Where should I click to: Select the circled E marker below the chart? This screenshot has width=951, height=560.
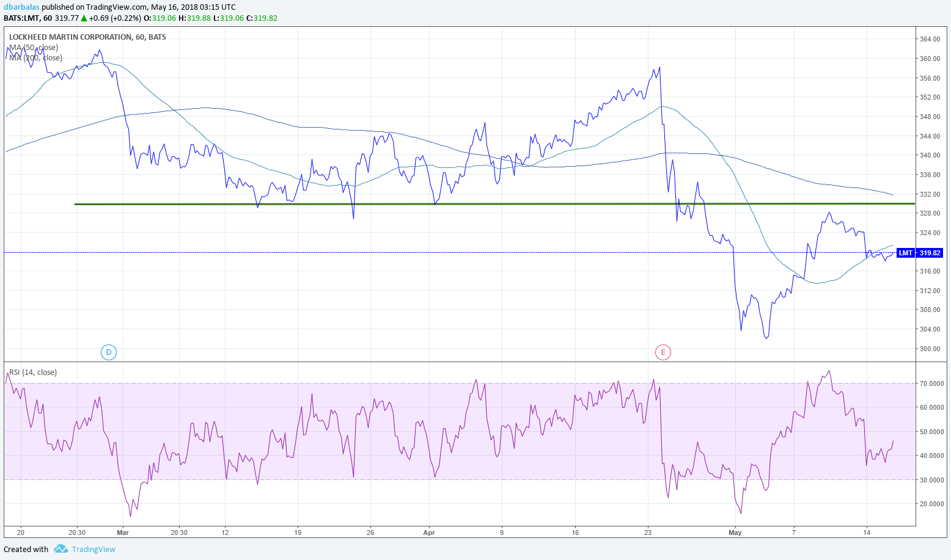(x=663, y=352)
